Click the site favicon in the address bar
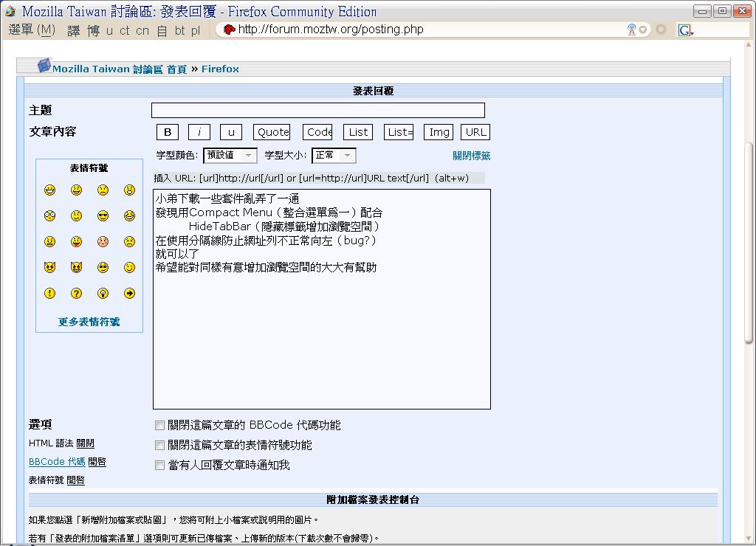The image size is (756, 546). 229,30
